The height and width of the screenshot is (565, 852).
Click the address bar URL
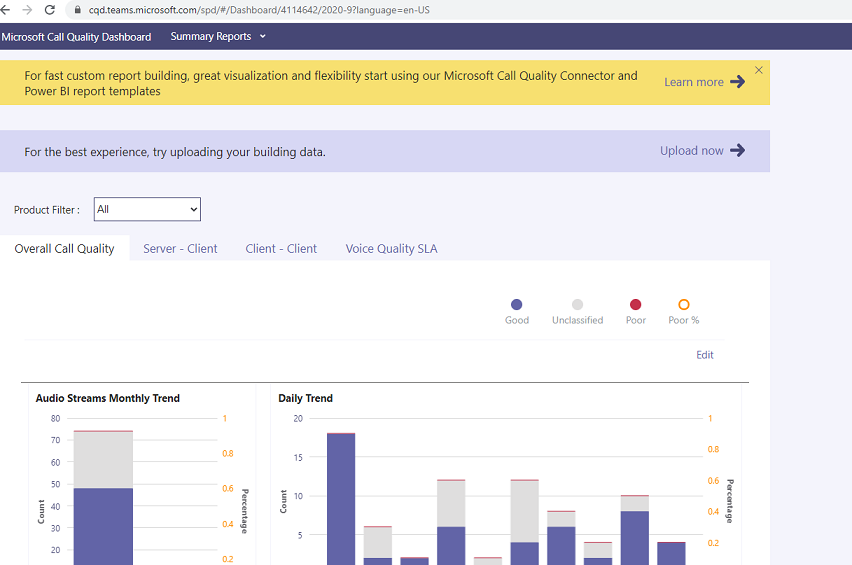coord(259,10)
